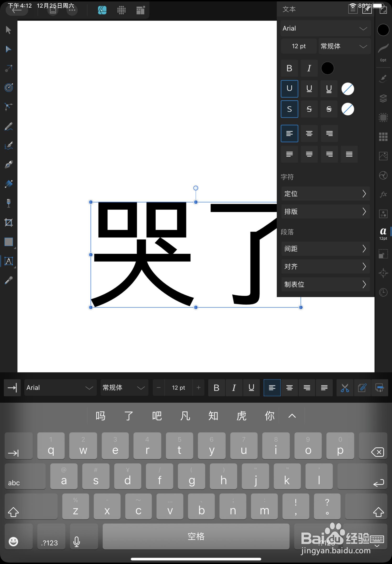Screen dimensions: 392x564
Task: Toggle Bold in the text panel
Action: [x=289, y=68]
